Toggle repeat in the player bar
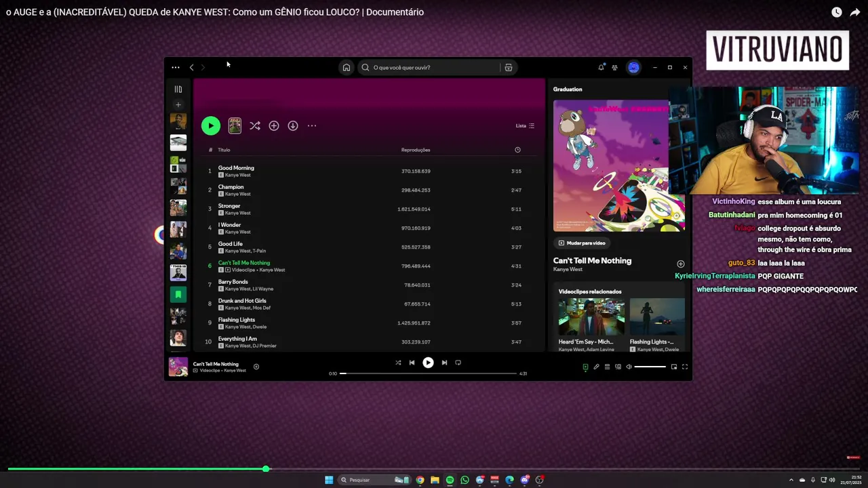The height and width of the screenshot is (488, 868). tap(458, 363)
